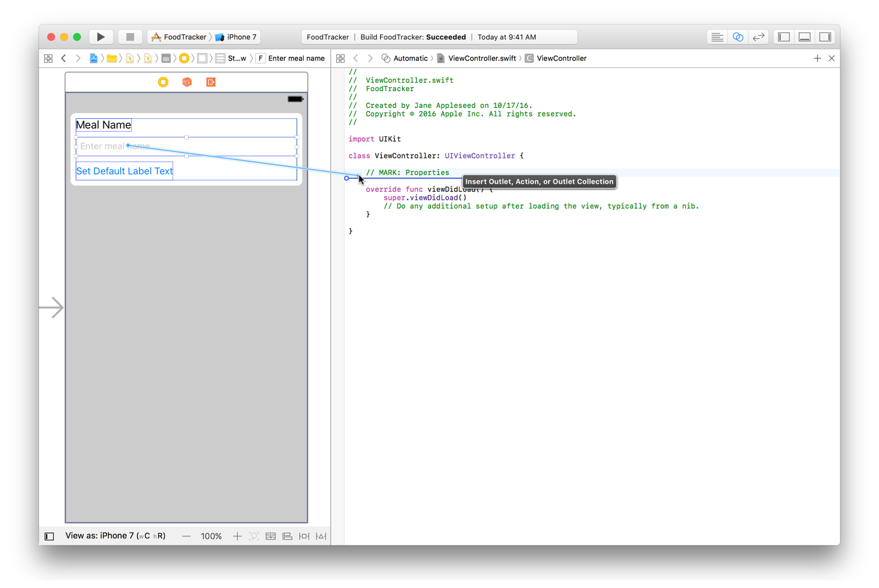Viewport: 879px width, 588px height.
Task: Click the class ViewController declaration line
Action: pos(436,156)
